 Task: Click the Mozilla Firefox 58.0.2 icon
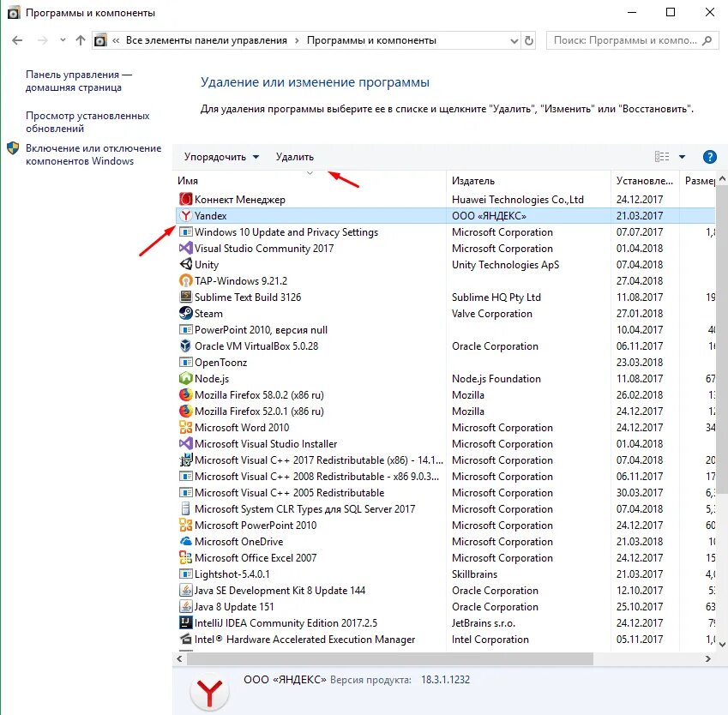(186, 394)
